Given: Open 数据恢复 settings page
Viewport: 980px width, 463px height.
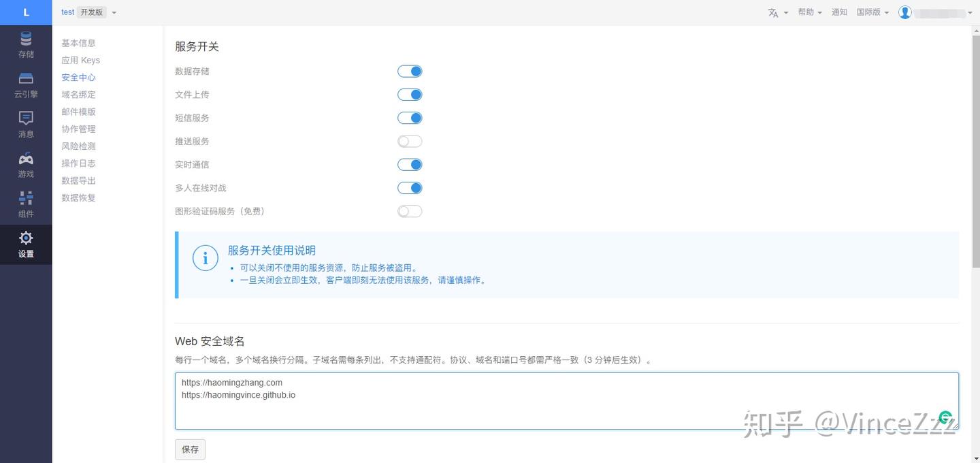Looking at the screenshot, I should (78, 198).
